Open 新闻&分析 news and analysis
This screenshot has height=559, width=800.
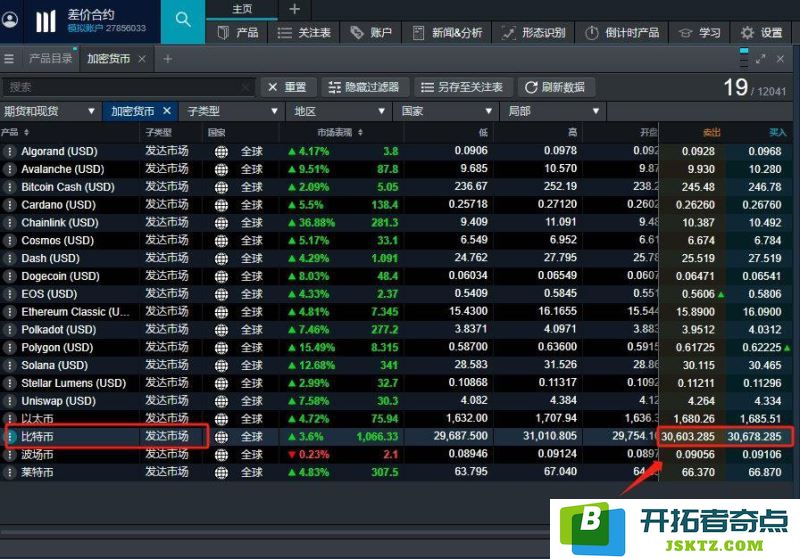pos(447,33)
